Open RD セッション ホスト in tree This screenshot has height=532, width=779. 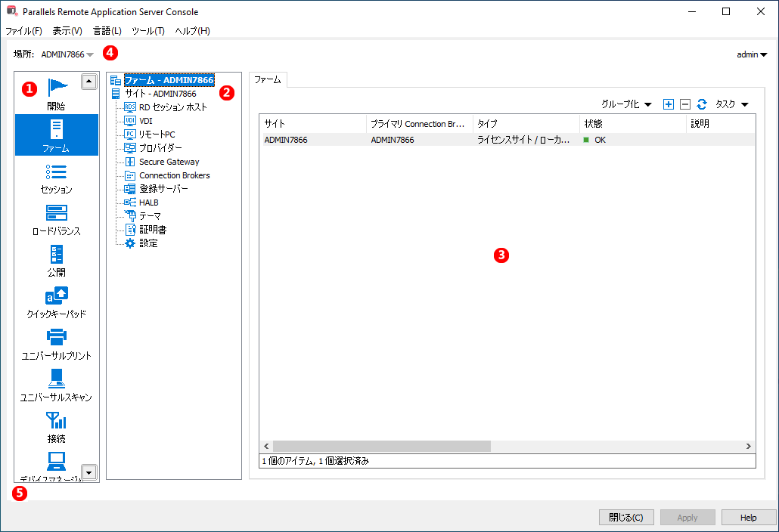click(x=173, y=107)
